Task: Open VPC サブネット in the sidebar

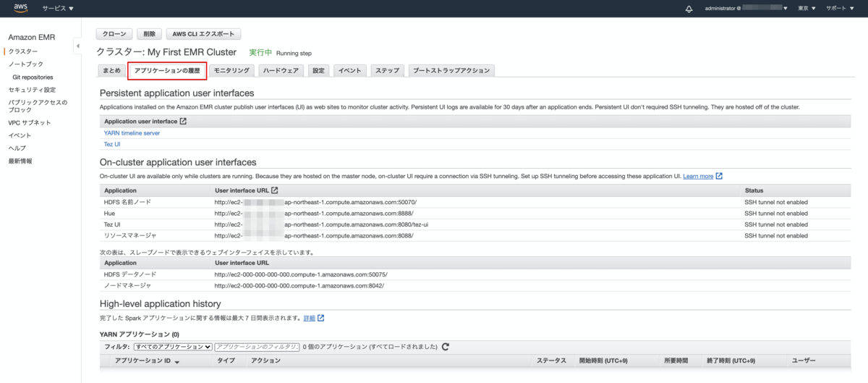Action: [30, 122]
